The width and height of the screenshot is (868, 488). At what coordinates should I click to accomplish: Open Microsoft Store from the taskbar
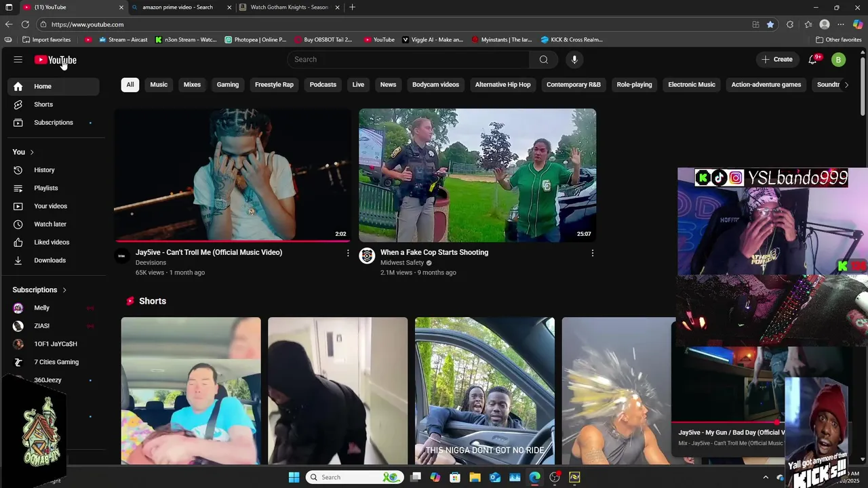(x=455, y=477)
